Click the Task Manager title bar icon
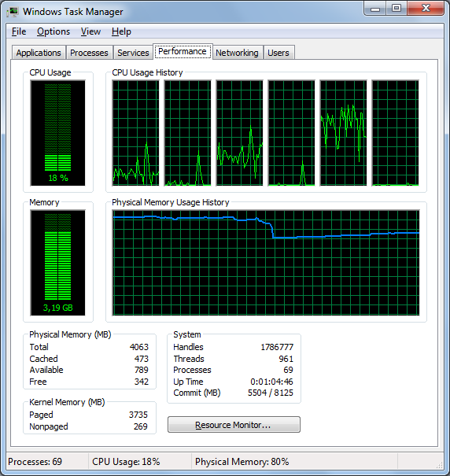450x476 pixels. coord(13,12)
